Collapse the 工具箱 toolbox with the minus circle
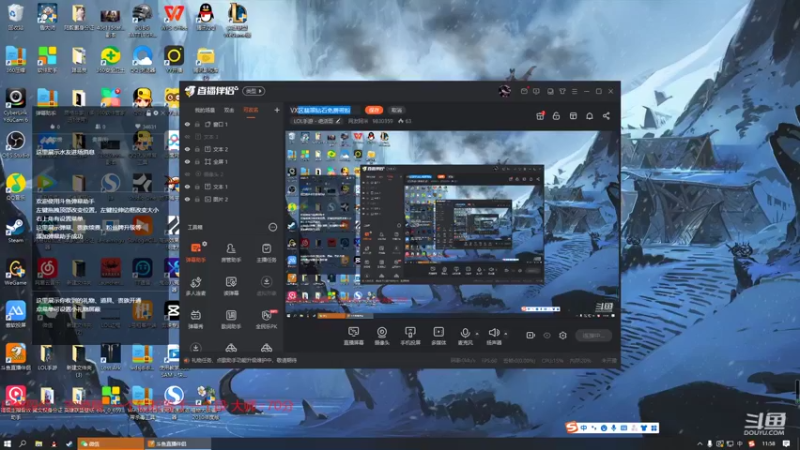800x450 pixels. coord(273,227)
